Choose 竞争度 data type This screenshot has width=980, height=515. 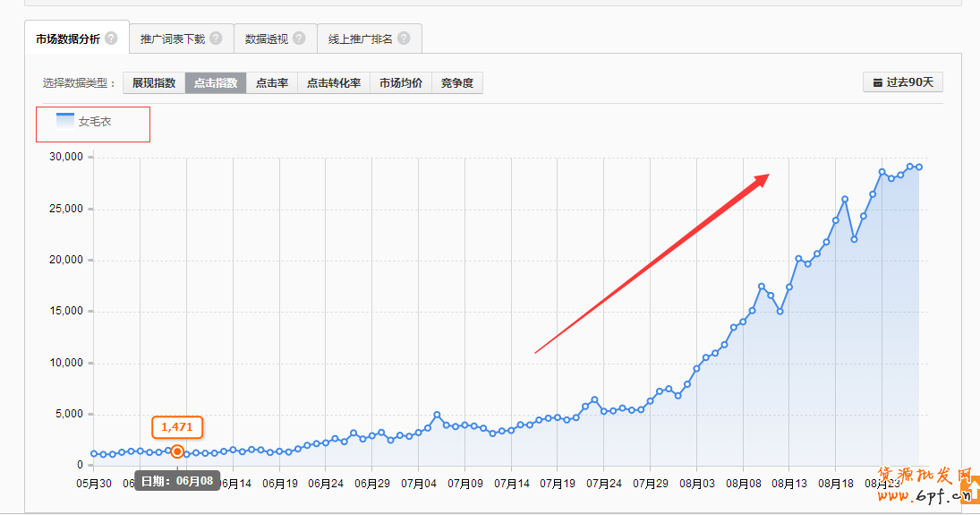coord(457,83)
